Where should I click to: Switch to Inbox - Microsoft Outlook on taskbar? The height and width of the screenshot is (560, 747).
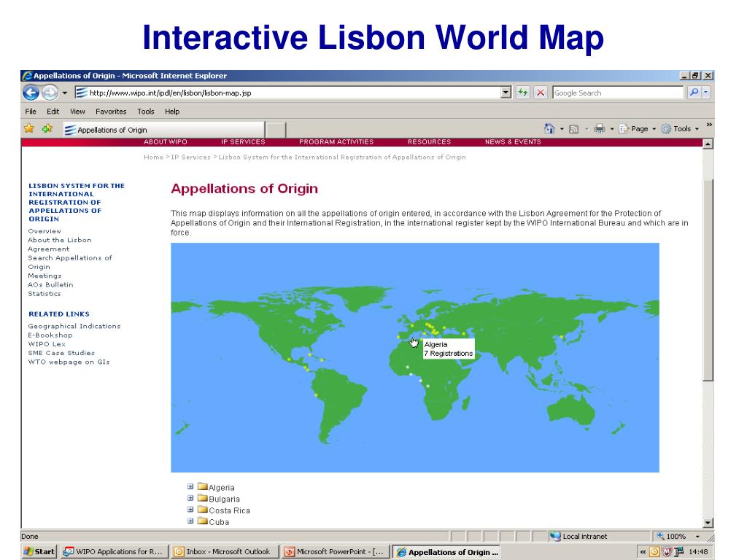coord(225,551)
